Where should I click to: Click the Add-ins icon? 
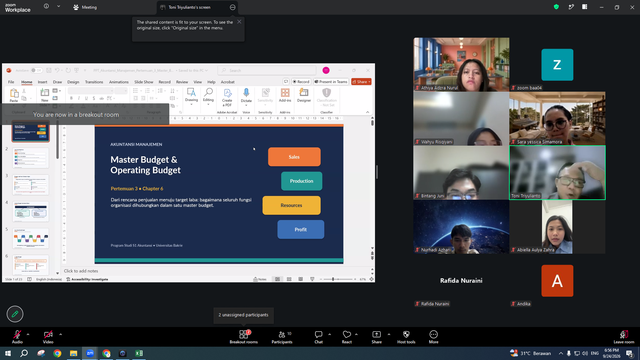point(285,96)
